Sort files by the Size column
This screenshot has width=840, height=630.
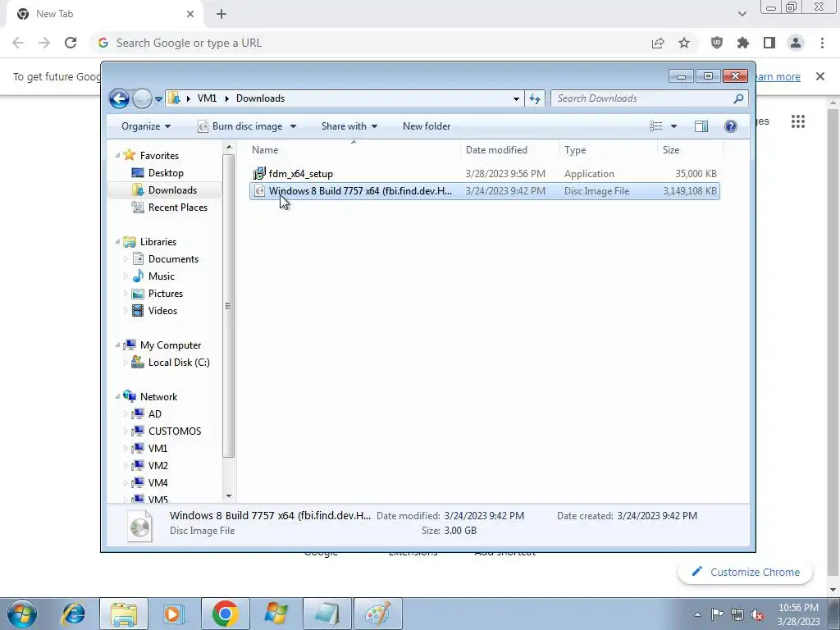[690, 150]
